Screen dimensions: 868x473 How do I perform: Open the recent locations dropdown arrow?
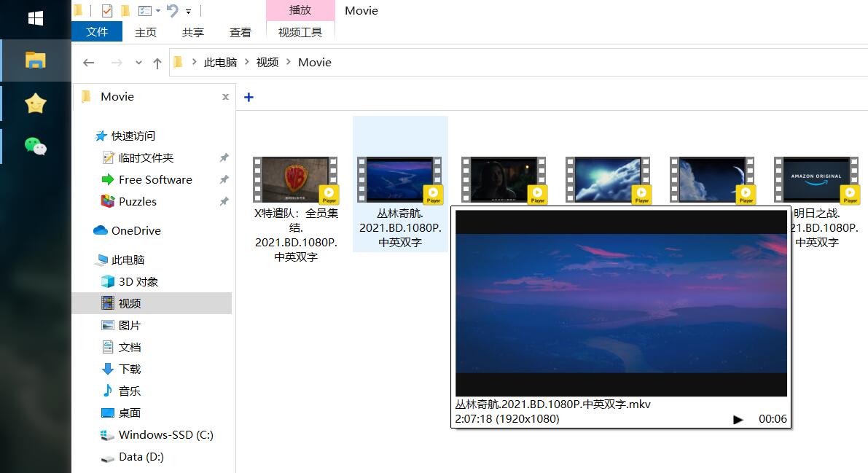[138, 63]
